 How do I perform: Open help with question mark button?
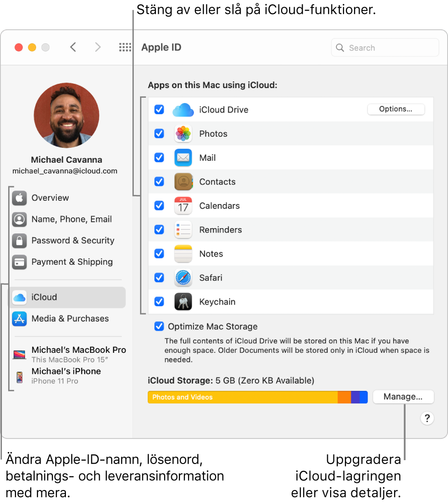pyautogui.click(x=427, y=418)
